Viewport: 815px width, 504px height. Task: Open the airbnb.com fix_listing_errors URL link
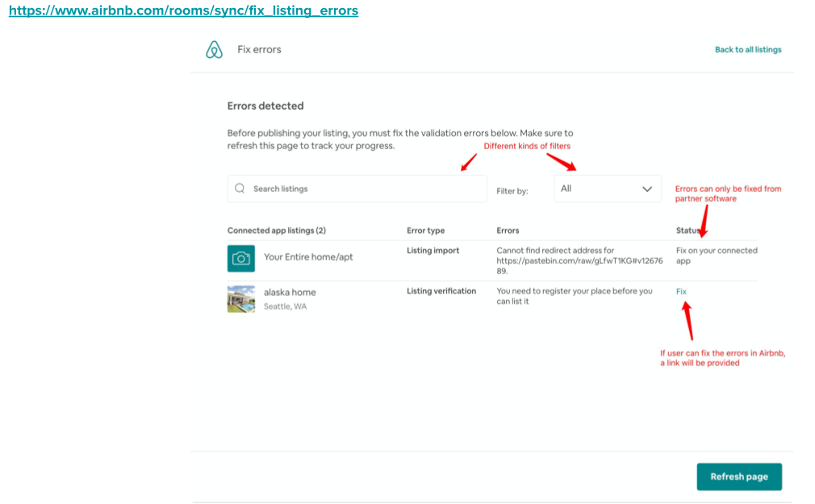click(183, 11)
